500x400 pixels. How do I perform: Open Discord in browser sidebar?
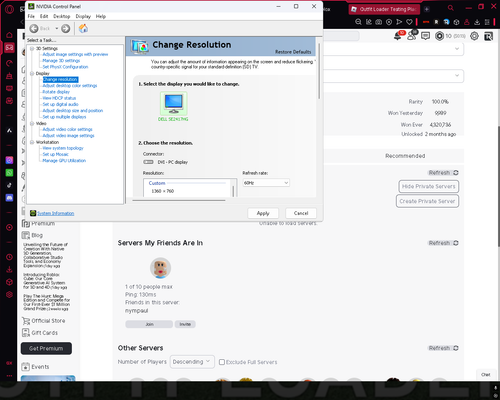click(9, 198)
